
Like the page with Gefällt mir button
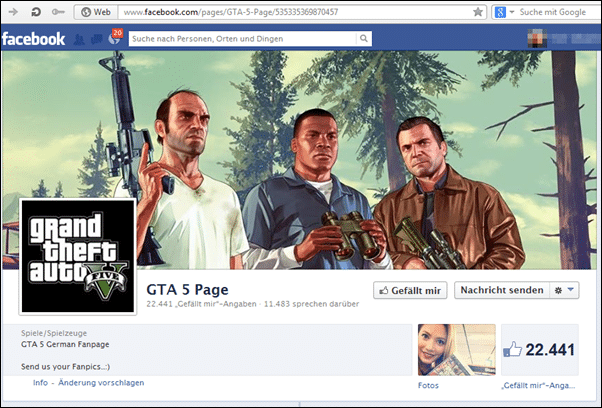[x=410, y=291]
